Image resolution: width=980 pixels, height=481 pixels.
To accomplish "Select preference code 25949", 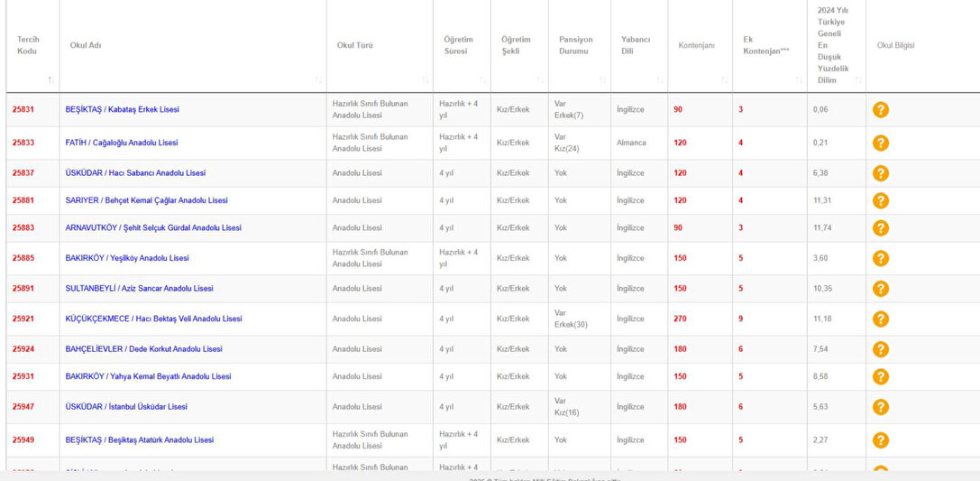I will pos(23,440).
